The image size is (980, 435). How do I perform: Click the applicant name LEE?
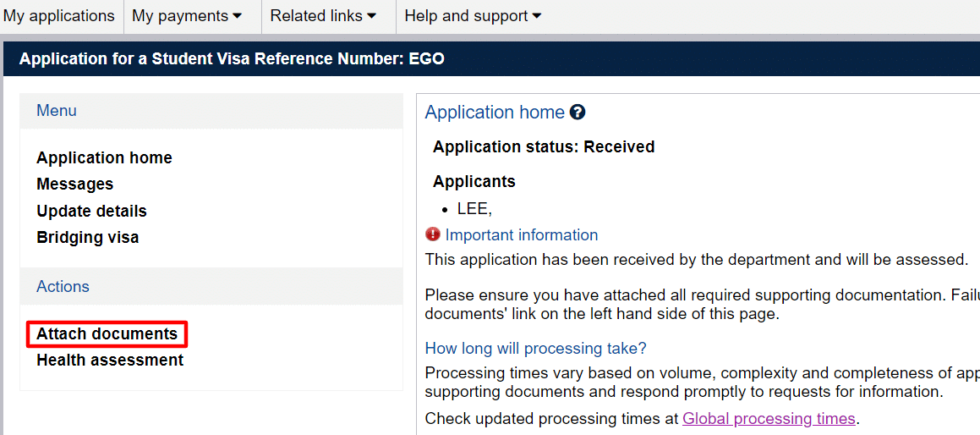474,208
